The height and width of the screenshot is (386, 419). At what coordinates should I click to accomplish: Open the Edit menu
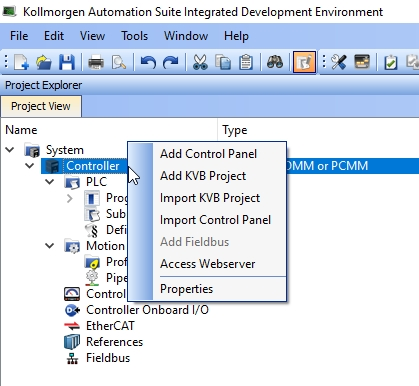tap(54, 36)
